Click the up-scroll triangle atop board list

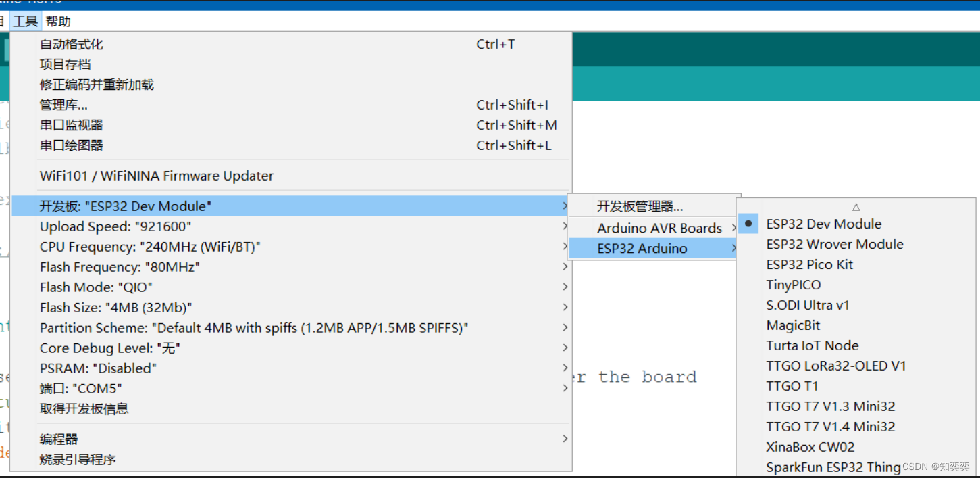(x=856, y=207)
